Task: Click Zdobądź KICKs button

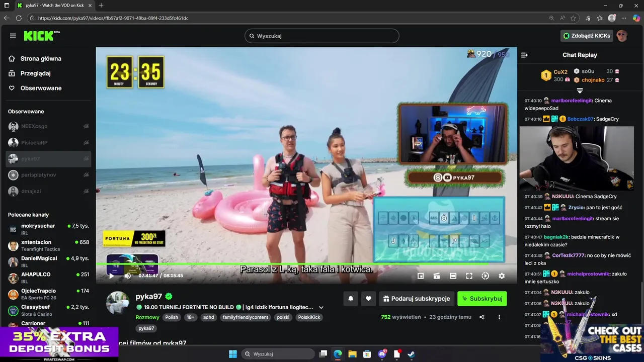Action: [x=587, y=36]
